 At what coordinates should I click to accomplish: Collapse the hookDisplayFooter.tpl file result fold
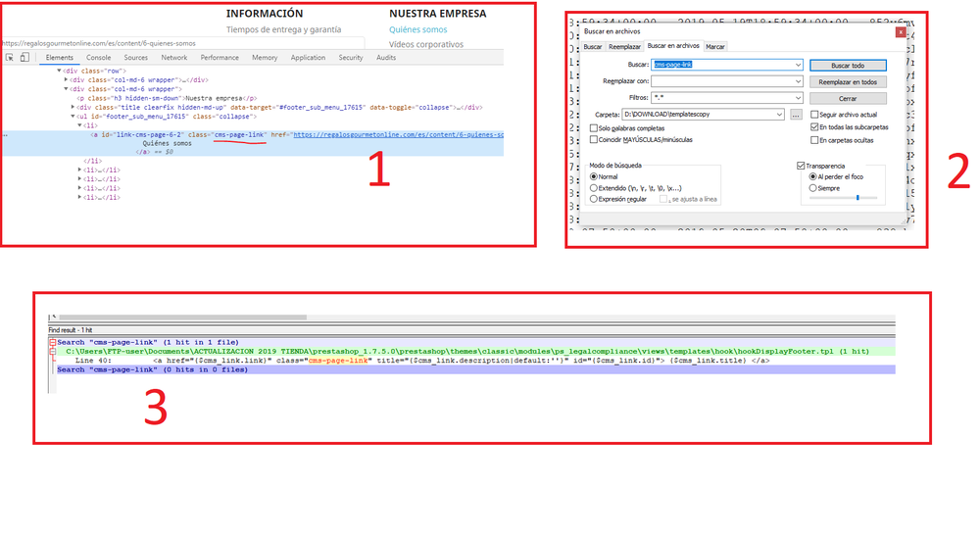pos(53,351)
